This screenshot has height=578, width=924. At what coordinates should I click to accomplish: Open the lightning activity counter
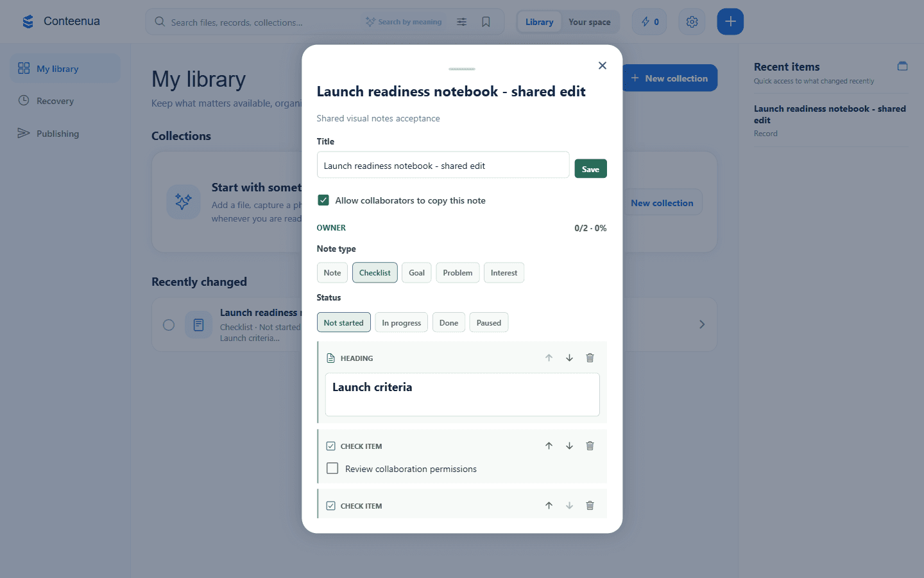point(649,22)
